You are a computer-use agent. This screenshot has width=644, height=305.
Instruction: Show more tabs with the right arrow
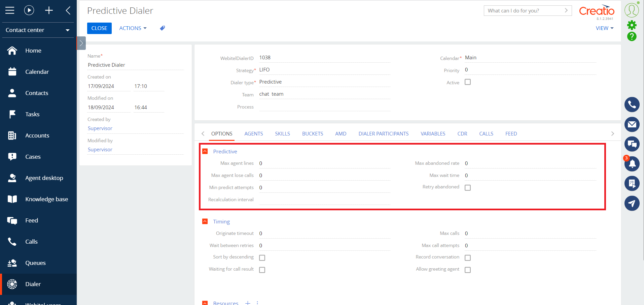point(613,134)
